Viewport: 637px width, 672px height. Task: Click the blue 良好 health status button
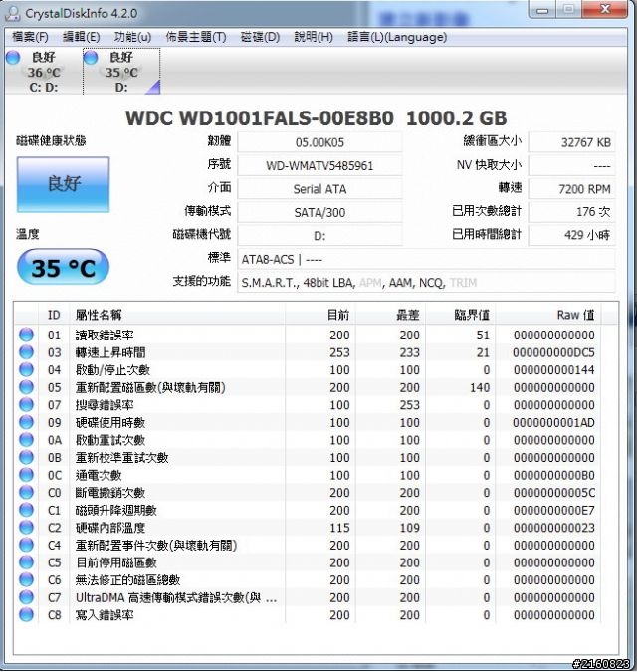click(64, 184)
